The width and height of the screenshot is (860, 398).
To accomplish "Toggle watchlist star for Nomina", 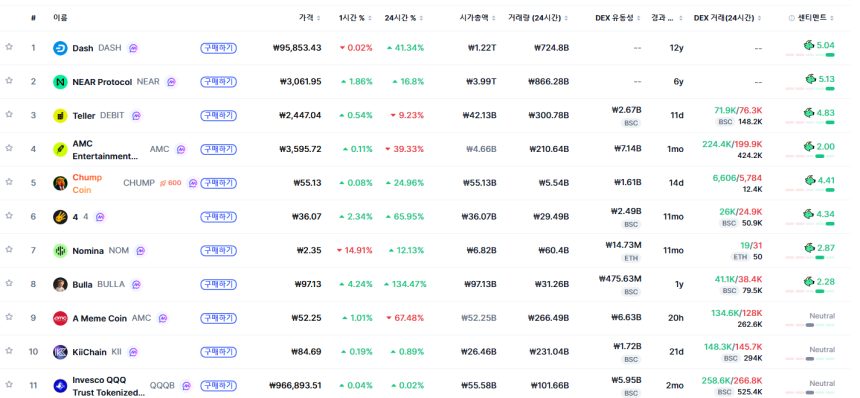I will coord(9,249).
